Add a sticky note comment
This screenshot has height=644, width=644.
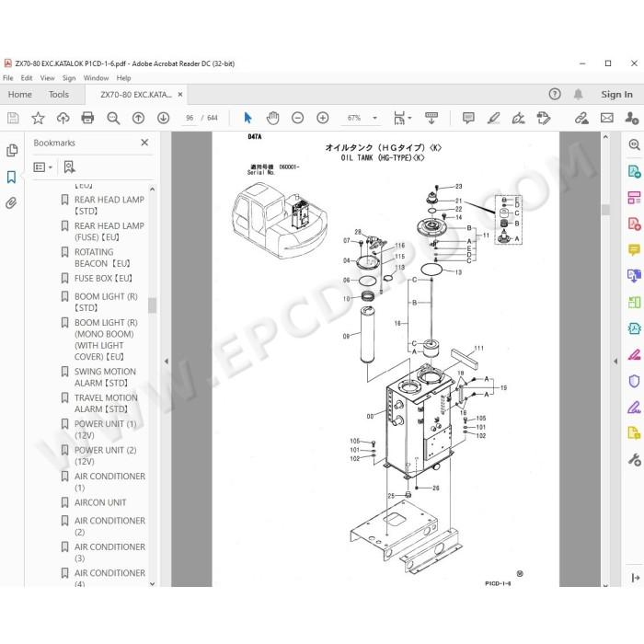pos(467,119)
